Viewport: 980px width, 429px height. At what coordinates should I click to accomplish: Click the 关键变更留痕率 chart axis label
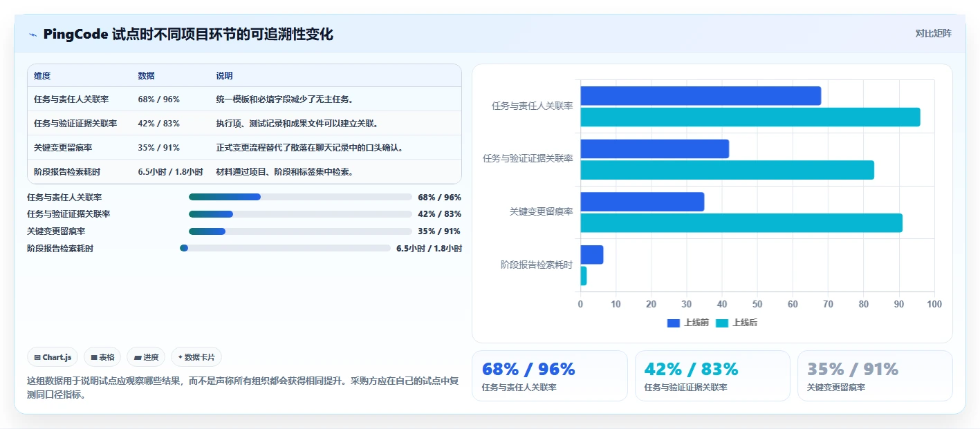point(541,211)
